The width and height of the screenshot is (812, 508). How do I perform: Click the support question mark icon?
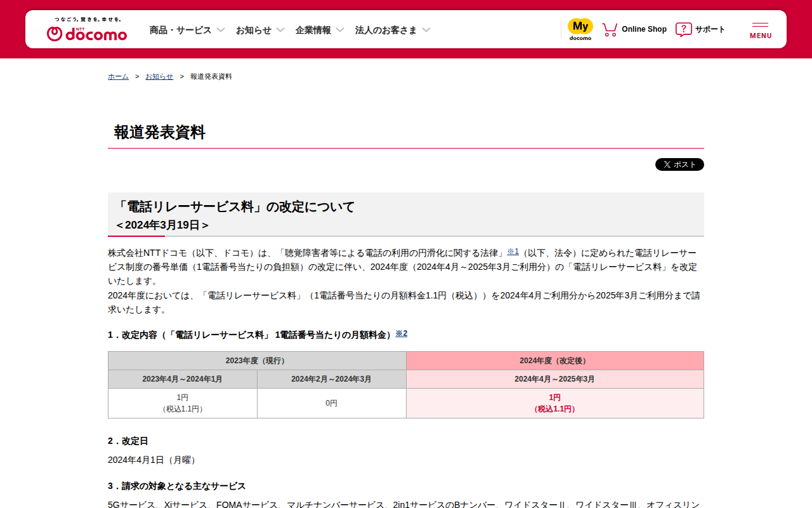[x=683, y=29]
